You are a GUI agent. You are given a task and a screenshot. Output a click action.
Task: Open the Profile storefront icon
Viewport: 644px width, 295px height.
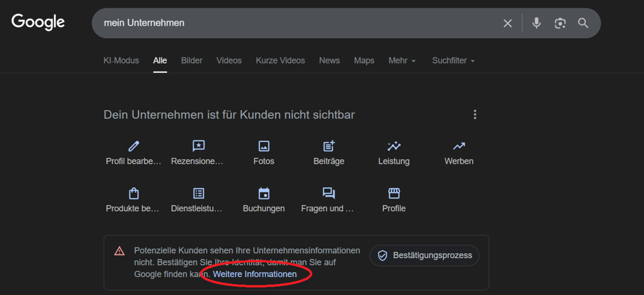(x=394, y=193)
